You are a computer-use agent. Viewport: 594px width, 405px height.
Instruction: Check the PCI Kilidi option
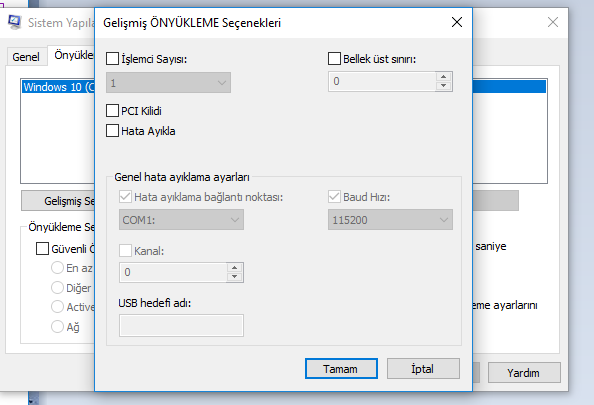click(113, 111)
